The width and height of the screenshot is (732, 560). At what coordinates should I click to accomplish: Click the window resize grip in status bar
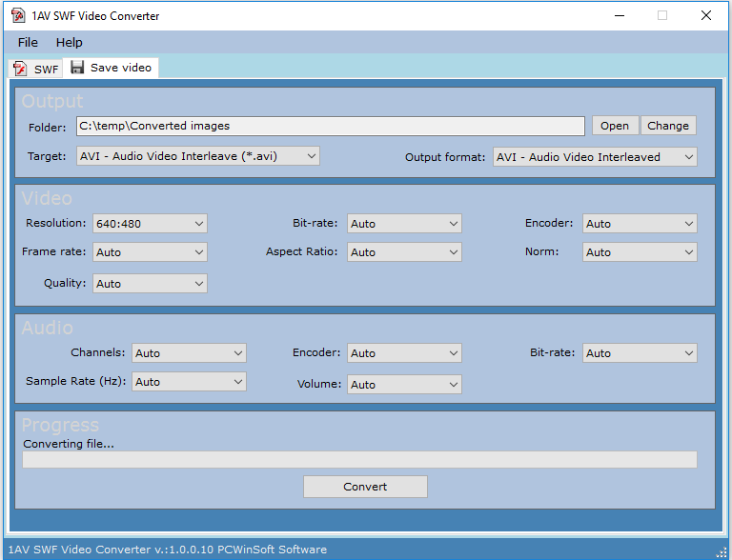pyautogui.click(x=722, y=551)
